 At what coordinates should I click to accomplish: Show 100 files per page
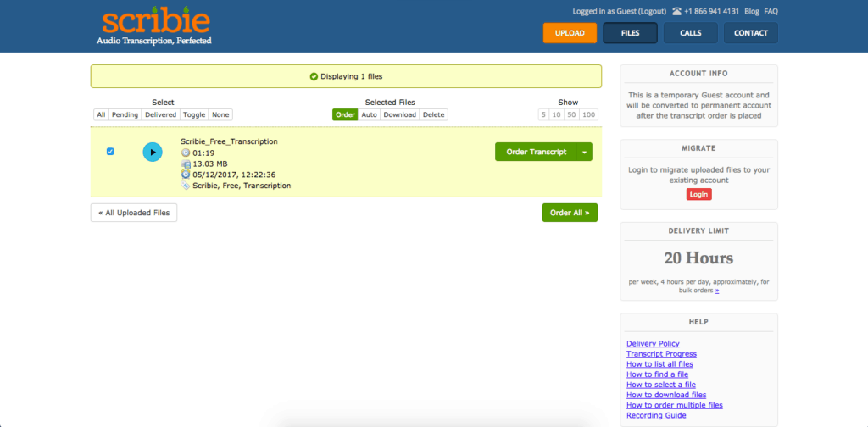[x=589, y=114]
